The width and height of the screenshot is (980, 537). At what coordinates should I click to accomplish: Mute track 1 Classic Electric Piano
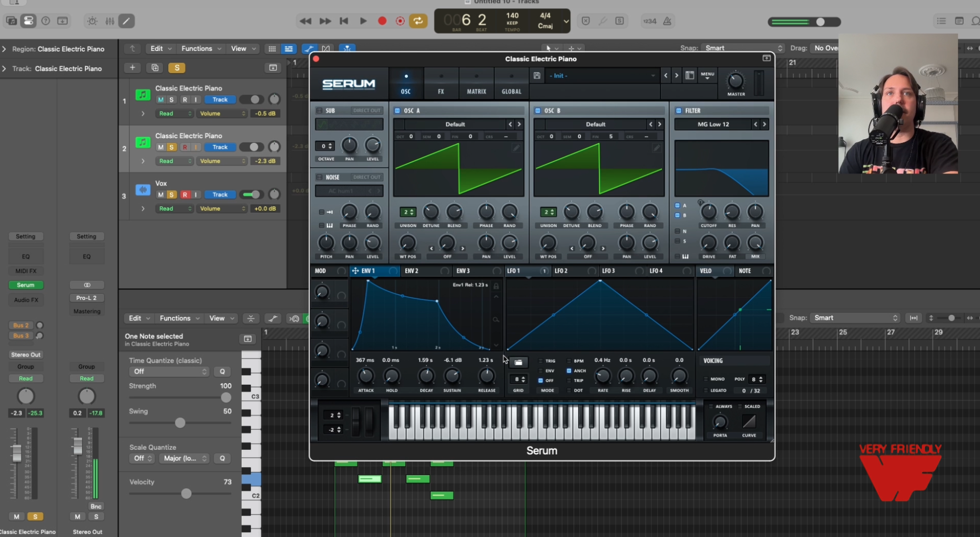click(x=160, y=100)
